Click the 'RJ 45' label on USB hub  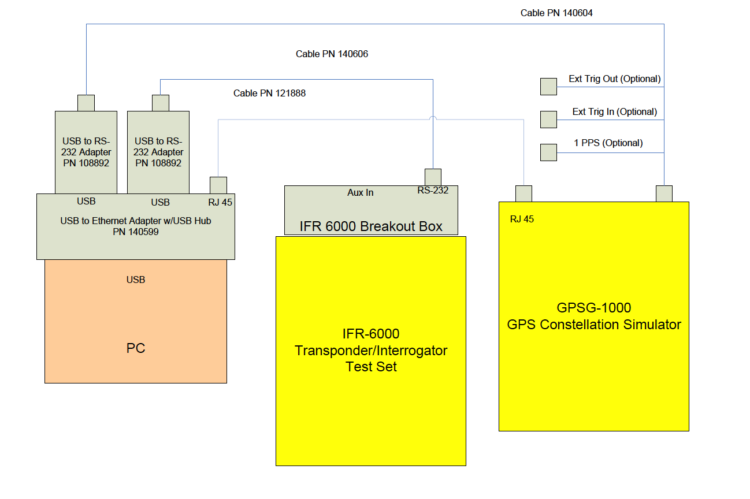220,202
